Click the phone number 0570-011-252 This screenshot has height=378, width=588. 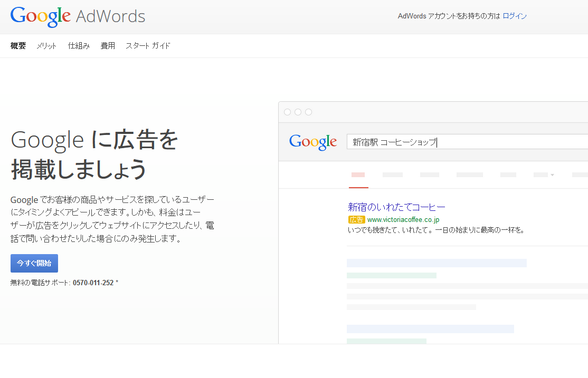click(x=93, y=283)
